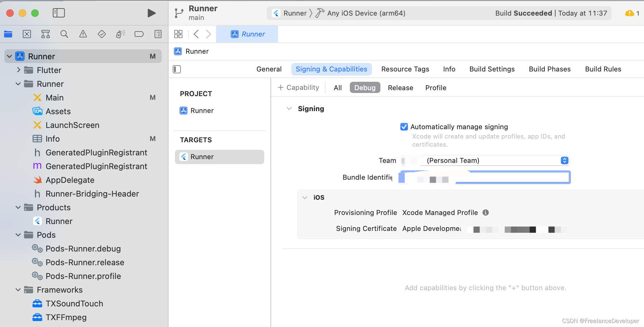Open the Info tab
Screen dimensions: 644x327
tap(449, 69)
